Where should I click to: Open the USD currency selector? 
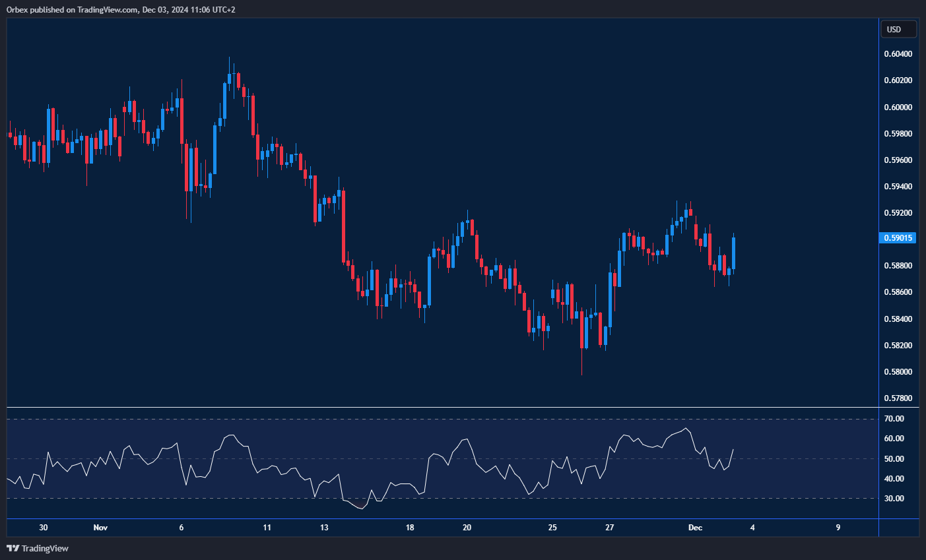[x=898, y=29]
